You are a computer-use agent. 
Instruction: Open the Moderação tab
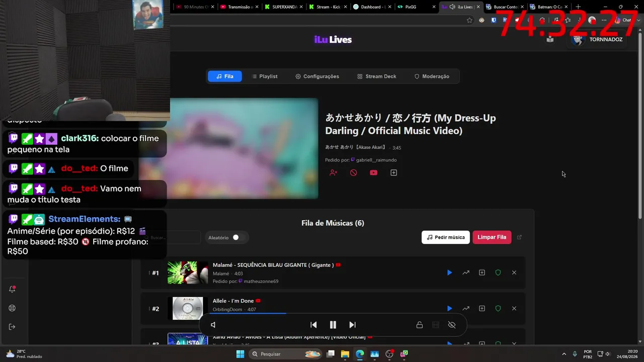[x=432, y=76]
